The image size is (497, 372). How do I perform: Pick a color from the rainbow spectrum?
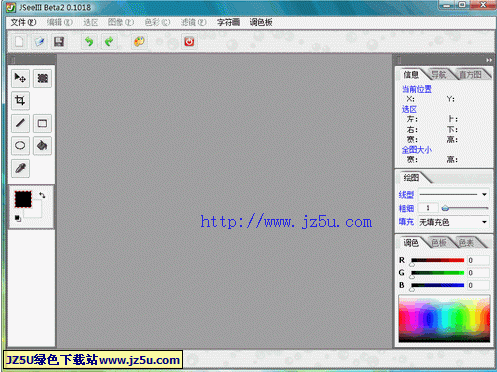click(444, 319)
